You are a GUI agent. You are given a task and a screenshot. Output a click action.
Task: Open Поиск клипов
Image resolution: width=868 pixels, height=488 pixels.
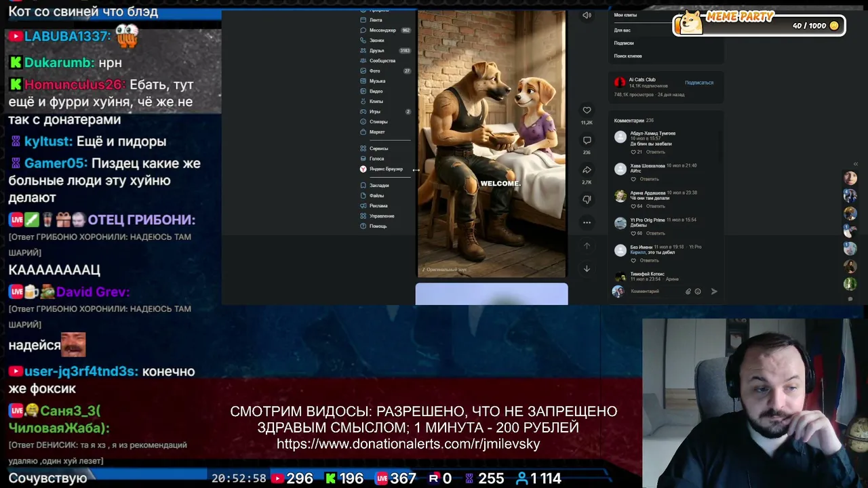click(628, 56)
